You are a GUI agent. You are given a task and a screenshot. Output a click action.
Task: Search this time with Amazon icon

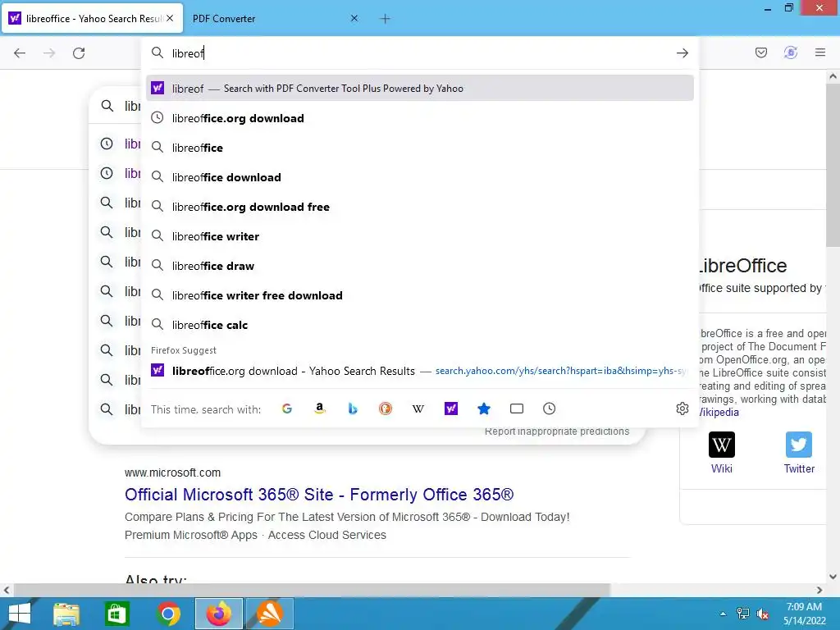tap(320, 409)
